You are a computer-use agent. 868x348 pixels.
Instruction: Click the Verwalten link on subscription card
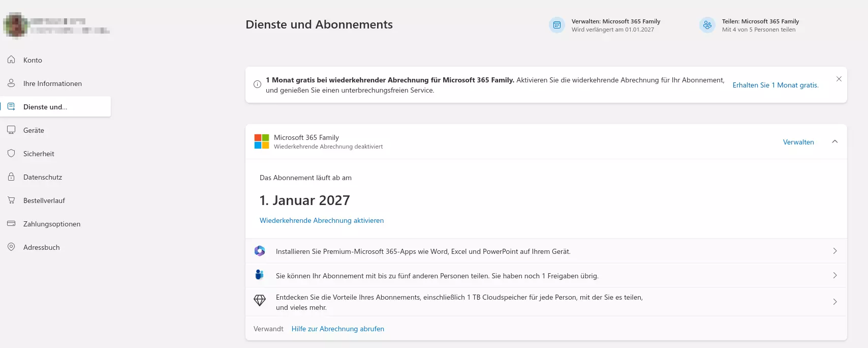tap(798, 142)
